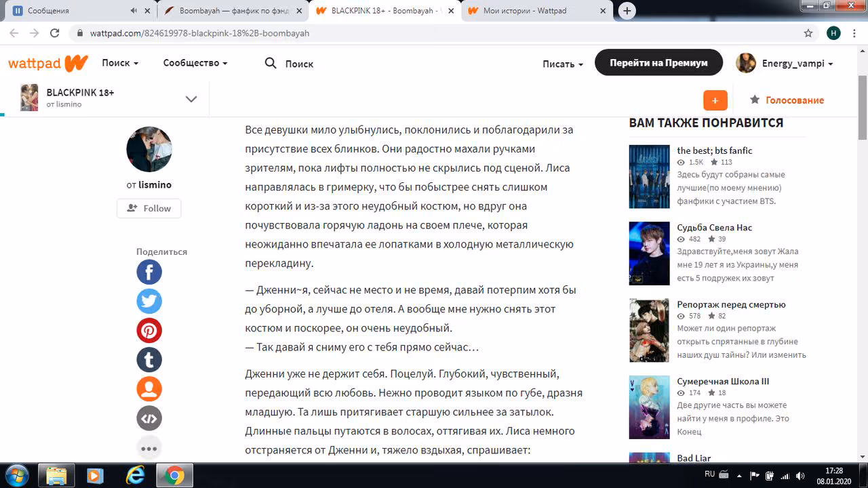This screenshot has height=488, width=868.
Task: Click Судьба Свела Нас cover image
Action: [x=649, y=253]
